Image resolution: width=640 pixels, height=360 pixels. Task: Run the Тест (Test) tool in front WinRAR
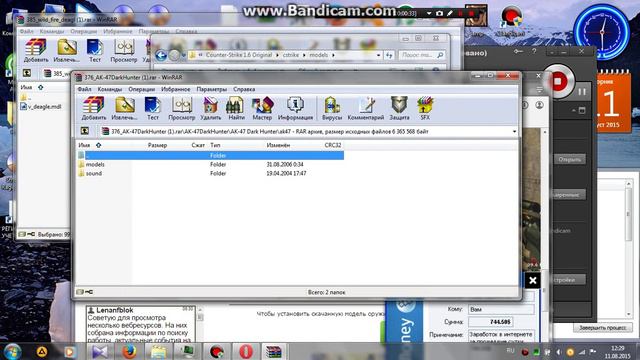[x=153, y=109]
